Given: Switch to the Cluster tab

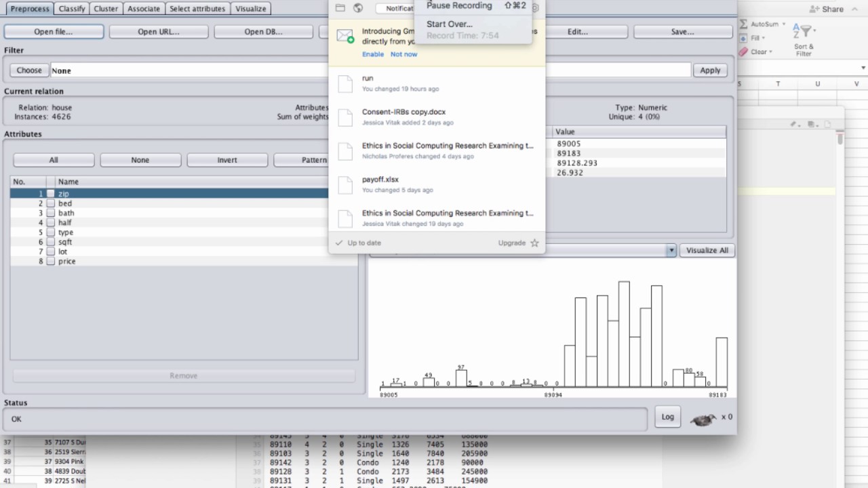Looking at the screenshot, I should (x=106, y=9).
